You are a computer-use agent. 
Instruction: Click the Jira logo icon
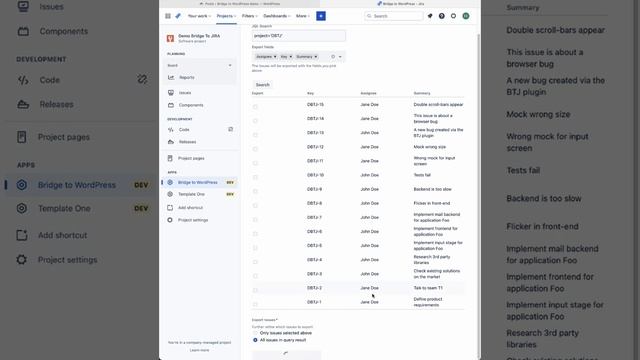(178, 16)
